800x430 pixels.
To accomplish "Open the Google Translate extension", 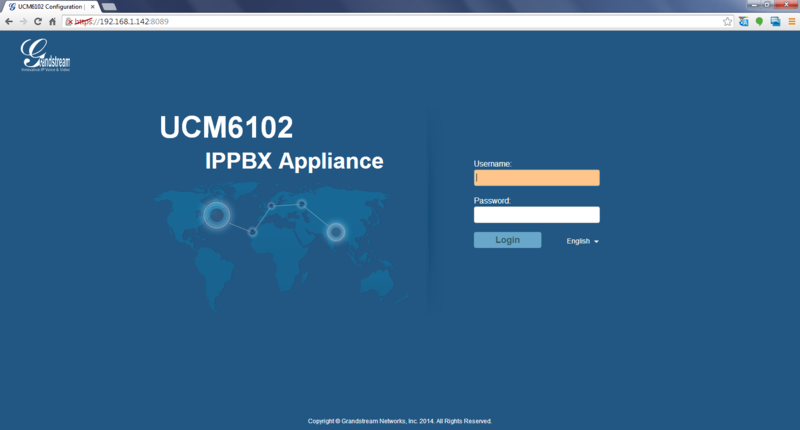I will pyautogui.click(x=744, y=21).
